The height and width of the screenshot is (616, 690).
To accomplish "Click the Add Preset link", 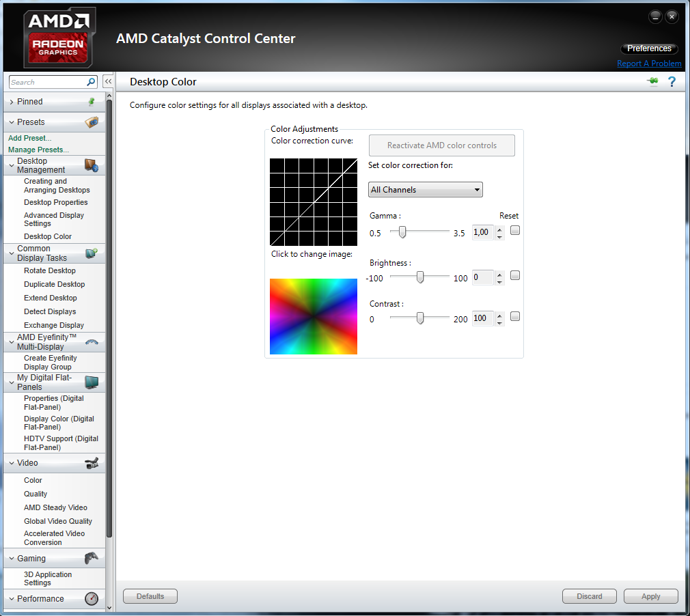I will (x=29, y=138).
